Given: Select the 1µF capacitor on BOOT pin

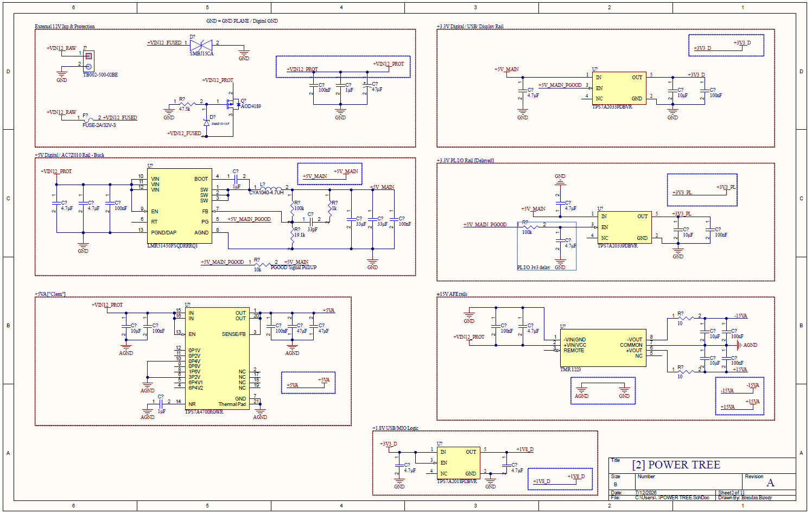Looking at the screenshot, I should click(x=236, y=179).
